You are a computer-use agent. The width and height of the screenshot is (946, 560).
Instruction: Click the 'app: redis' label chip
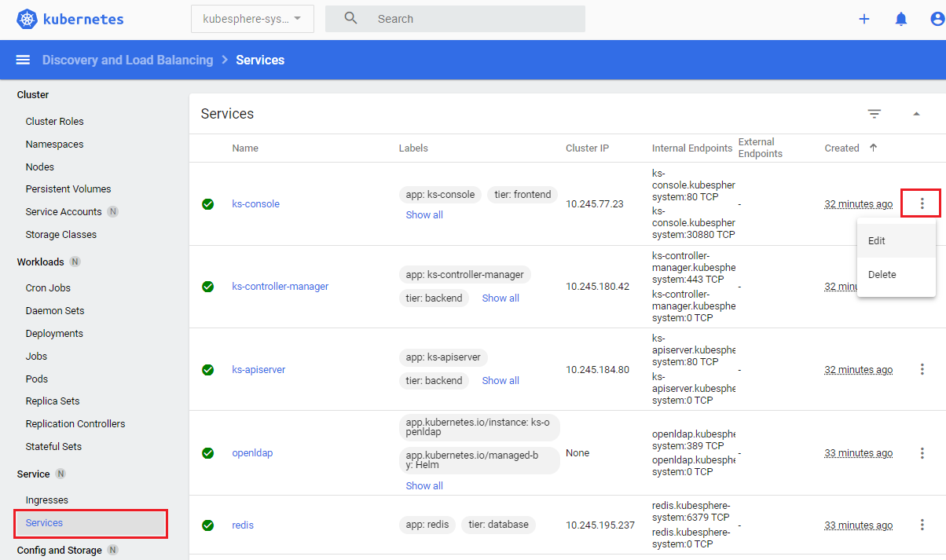point(427,525)
